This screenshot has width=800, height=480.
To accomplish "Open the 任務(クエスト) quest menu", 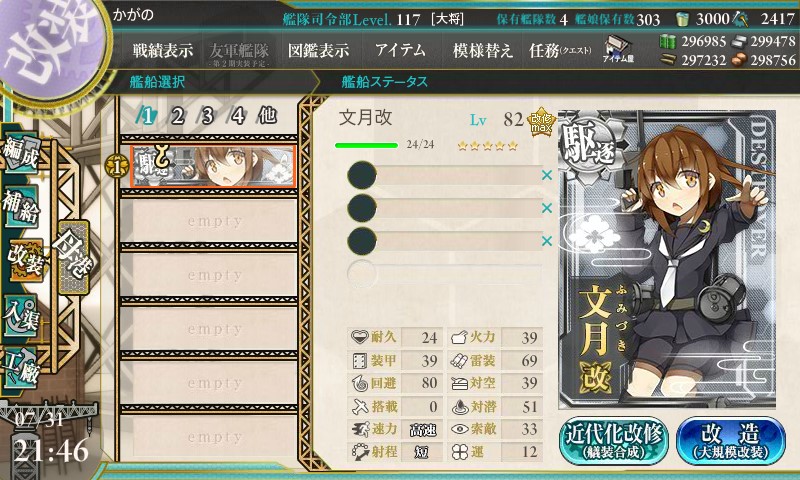I will (560, 50).
